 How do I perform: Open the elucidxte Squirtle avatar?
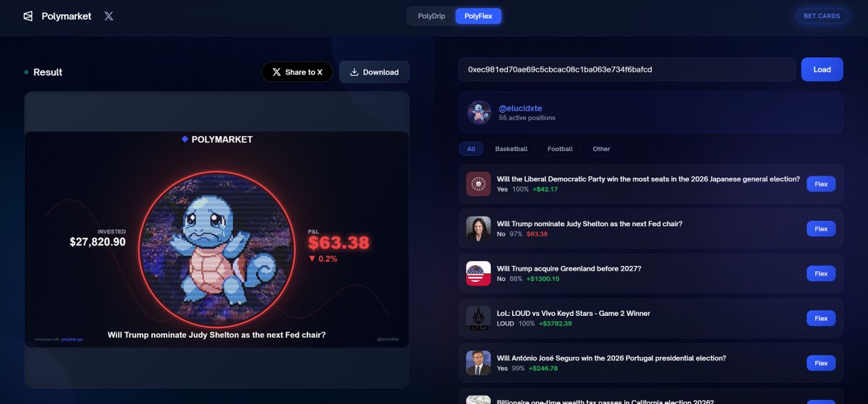(479, 112)
